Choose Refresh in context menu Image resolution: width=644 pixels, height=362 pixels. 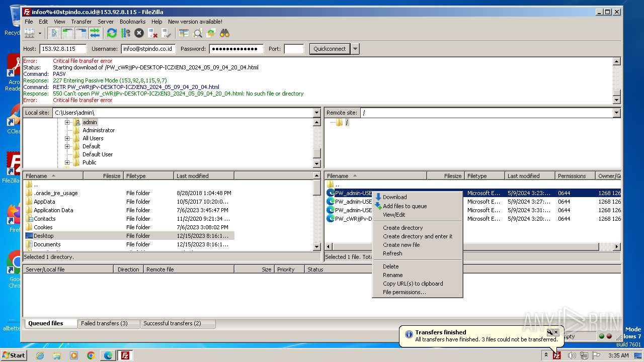[417, 253]
